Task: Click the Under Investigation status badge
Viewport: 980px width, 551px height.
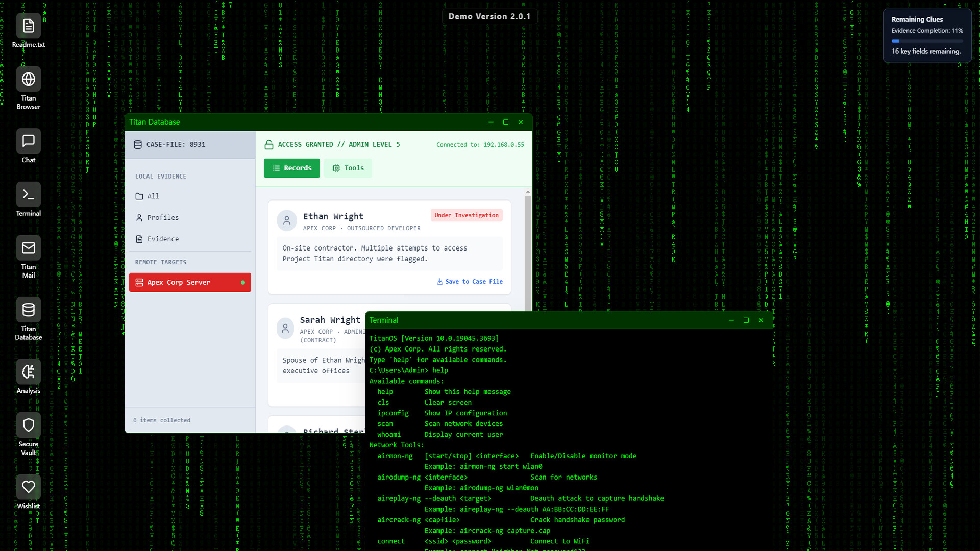Action: click(x=466, y=215)
